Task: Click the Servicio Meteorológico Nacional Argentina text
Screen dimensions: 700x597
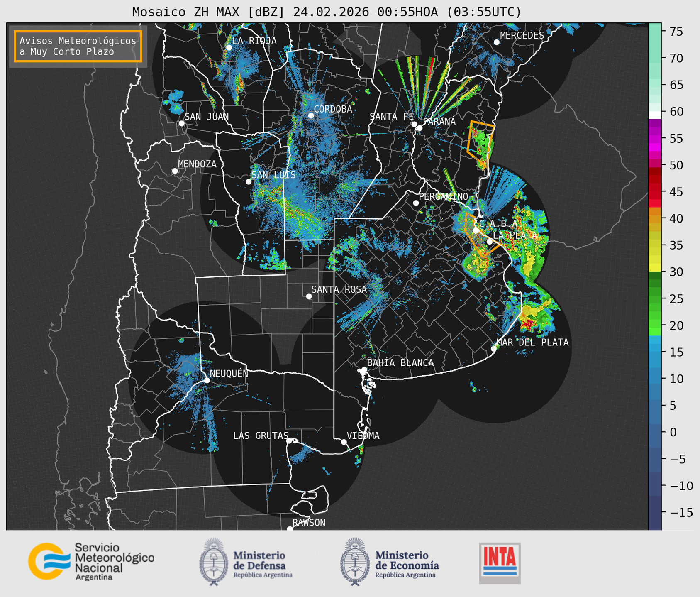Action: pos(114,561)
